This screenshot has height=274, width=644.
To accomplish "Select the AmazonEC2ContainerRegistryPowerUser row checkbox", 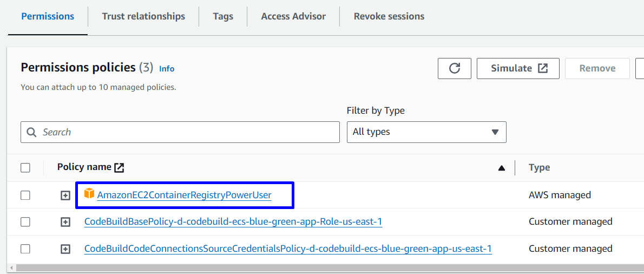I will pos(25,195).
